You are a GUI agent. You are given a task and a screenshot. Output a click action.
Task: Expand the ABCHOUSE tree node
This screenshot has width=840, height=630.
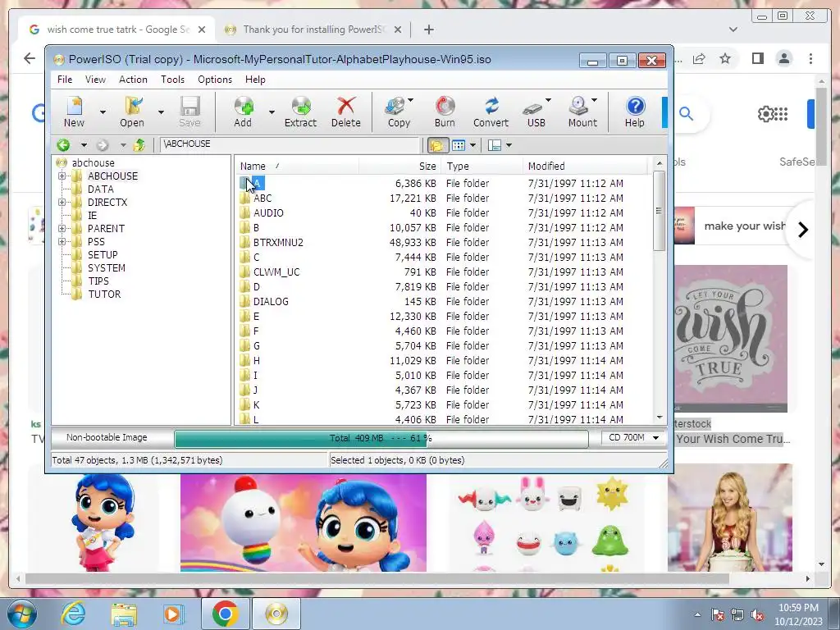62,176
